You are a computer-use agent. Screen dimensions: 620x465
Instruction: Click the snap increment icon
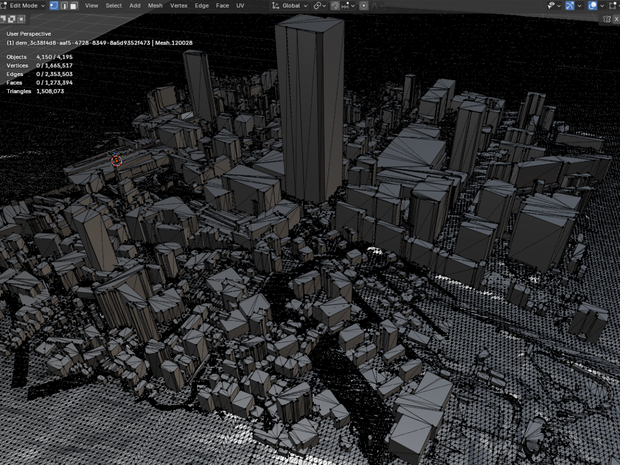(345, 6)
